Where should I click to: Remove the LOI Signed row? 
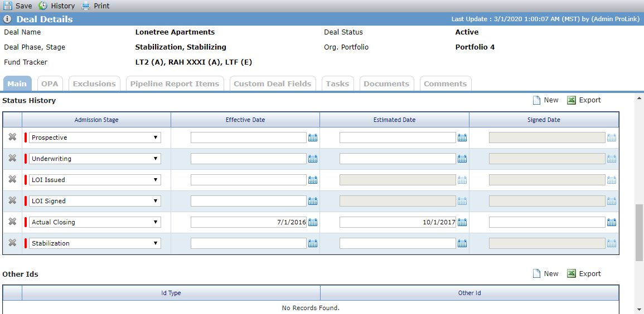coord(13,200)
